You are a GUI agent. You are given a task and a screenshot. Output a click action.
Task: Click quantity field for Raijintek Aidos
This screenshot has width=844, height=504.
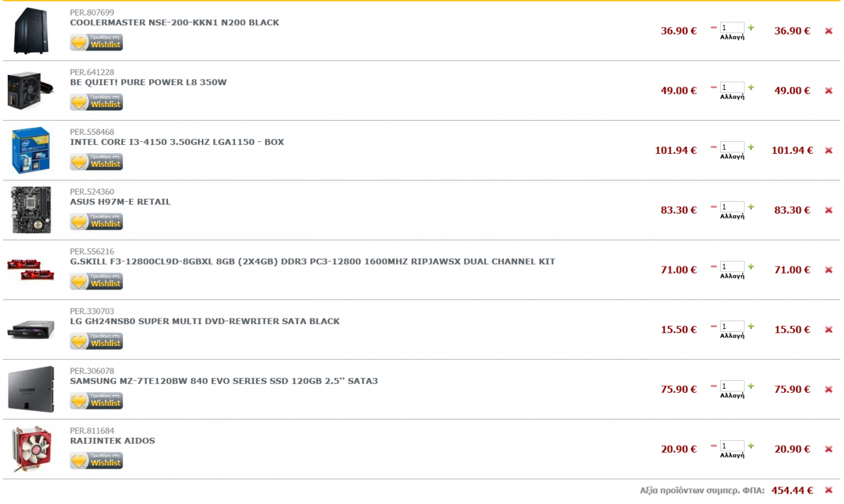(x=731, y=446)
